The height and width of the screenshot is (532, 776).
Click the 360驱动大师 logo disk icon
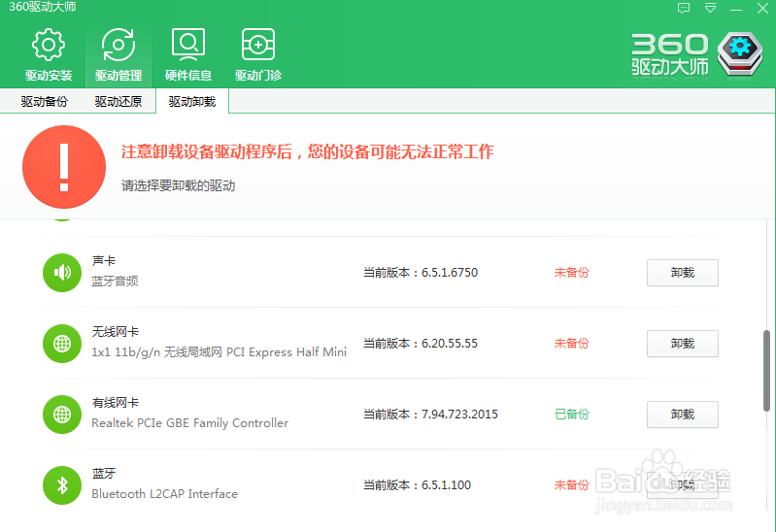pyautogui.click(x=740, y=54)
